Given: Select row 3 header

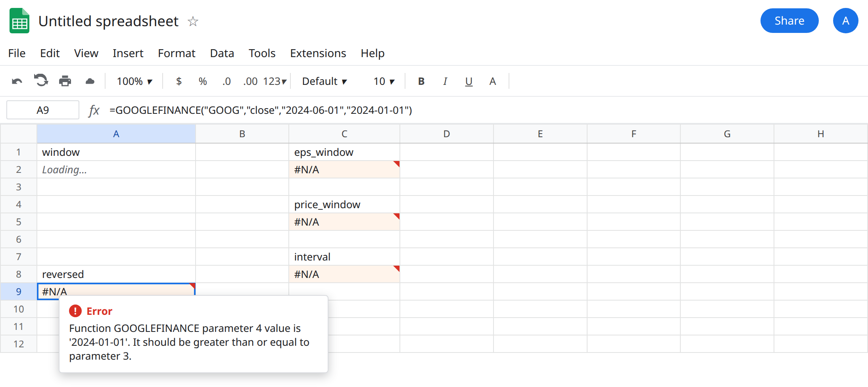Looking at the screenshot, I should 19,187.
